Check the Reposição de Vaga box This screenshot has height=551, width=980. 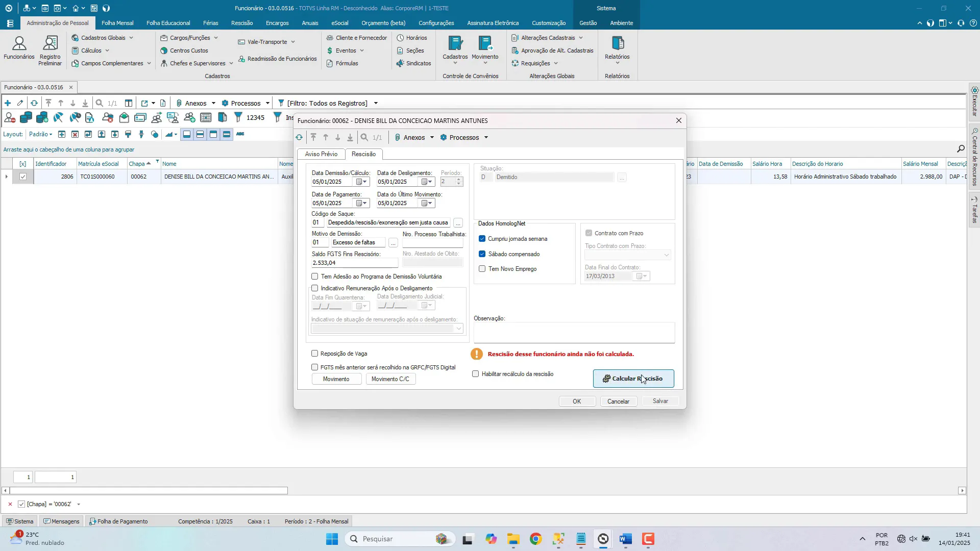[315, 354]
